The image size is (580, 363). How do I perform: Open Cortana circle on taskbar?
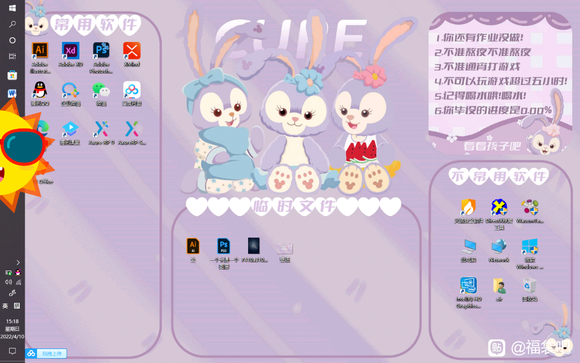tap(12, 40)
